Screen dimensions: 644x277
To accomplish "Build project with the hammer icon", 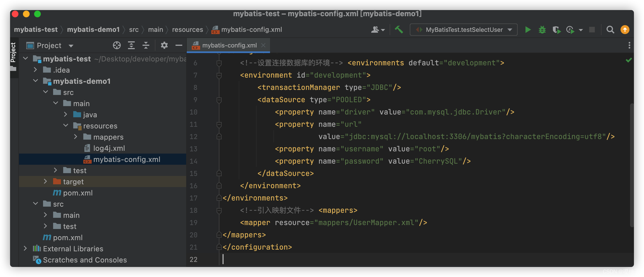I will (x=399, y=30).
